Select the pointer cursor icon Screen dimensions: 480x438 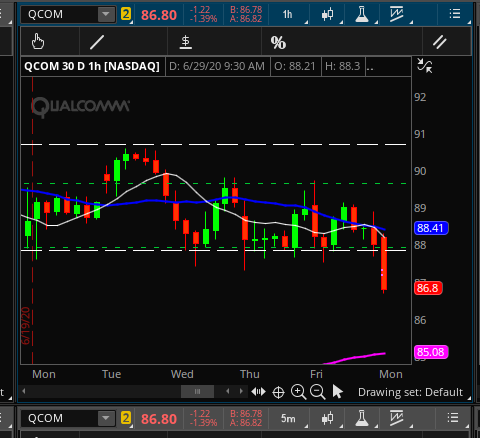click(x=337, y=392)
